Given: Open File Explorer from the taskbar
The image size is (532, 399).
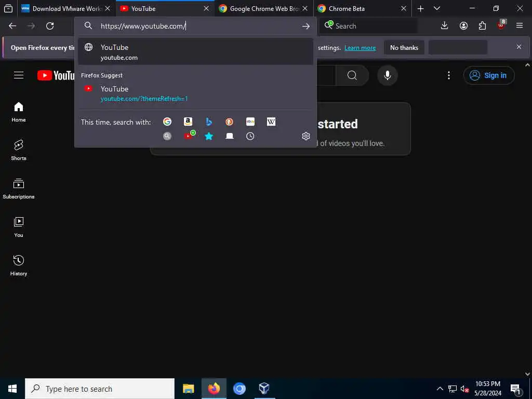Looking at the screenshot, I should coord(188,389).
